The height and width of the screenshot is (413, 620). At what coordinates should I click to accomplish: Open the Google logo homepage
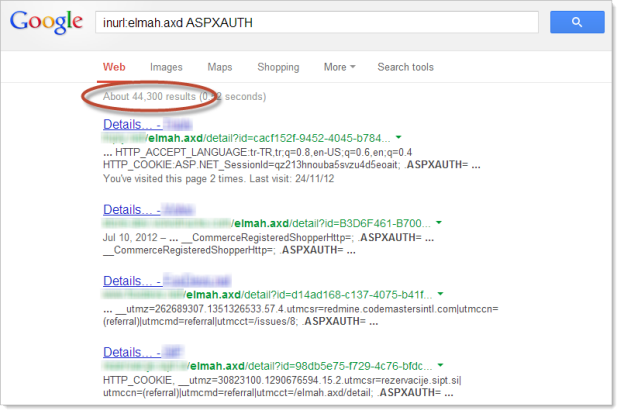(x=46, y=22)
